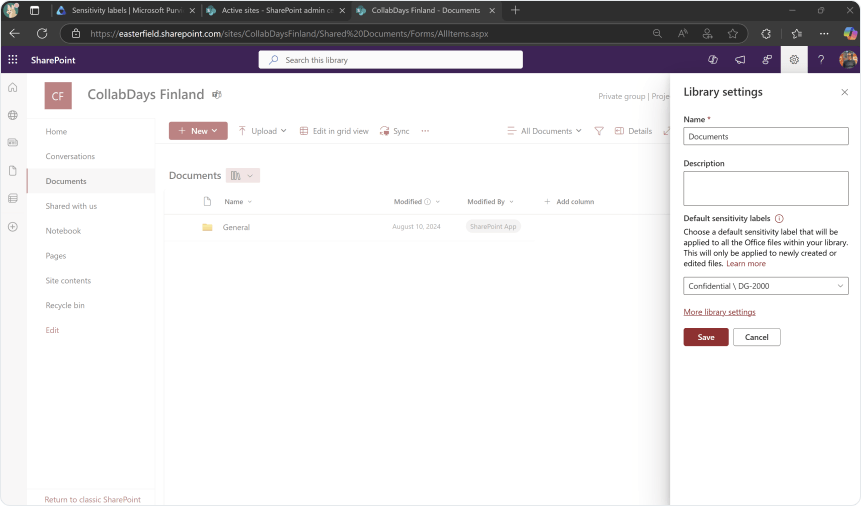Open the people network icon in header
Viewport: 861px width, 506px height.
pos(767,59)
